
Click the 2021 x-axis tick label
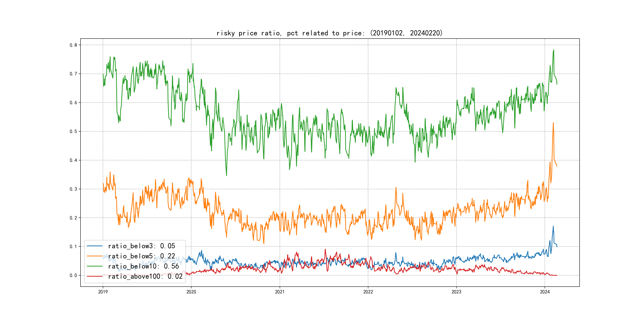pos(279,292)
